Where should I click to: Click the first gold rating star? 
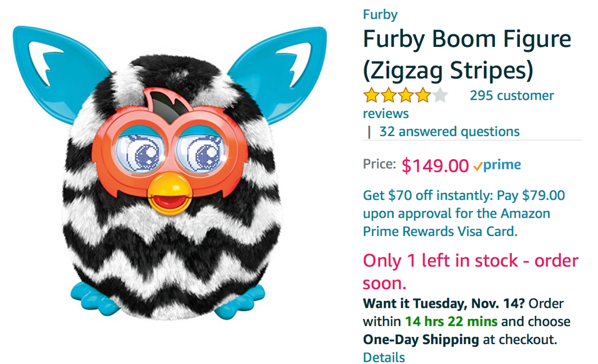click(x=371, y=96)
